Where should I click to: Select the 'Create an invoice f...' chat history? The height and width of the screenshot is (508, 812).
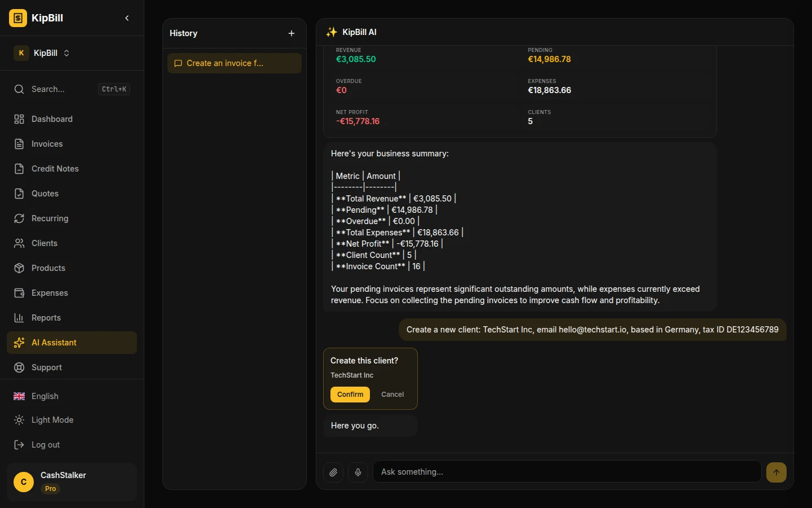click(234, 63)
